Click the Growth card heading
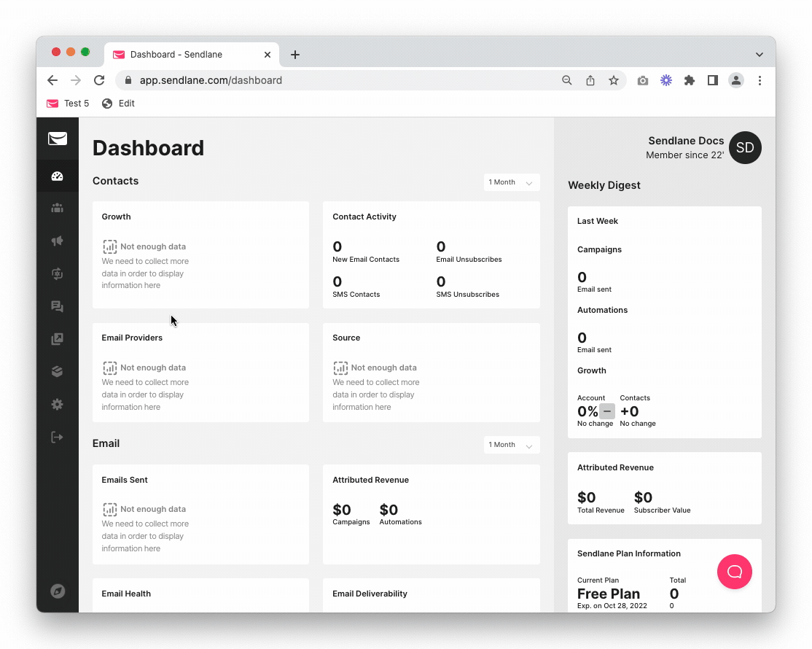Image resolution: width=812 pixels, height=649 pixels. (116, 217)
